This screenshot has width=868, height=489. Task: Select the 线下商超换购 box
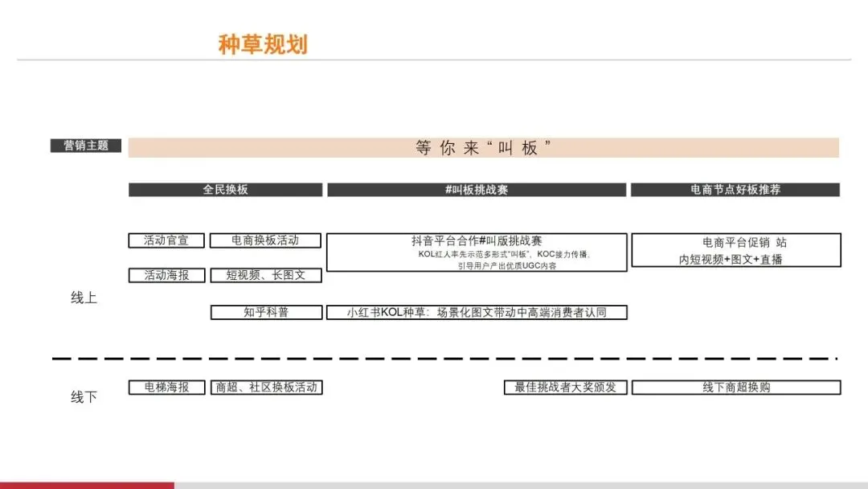click(737, 387)
